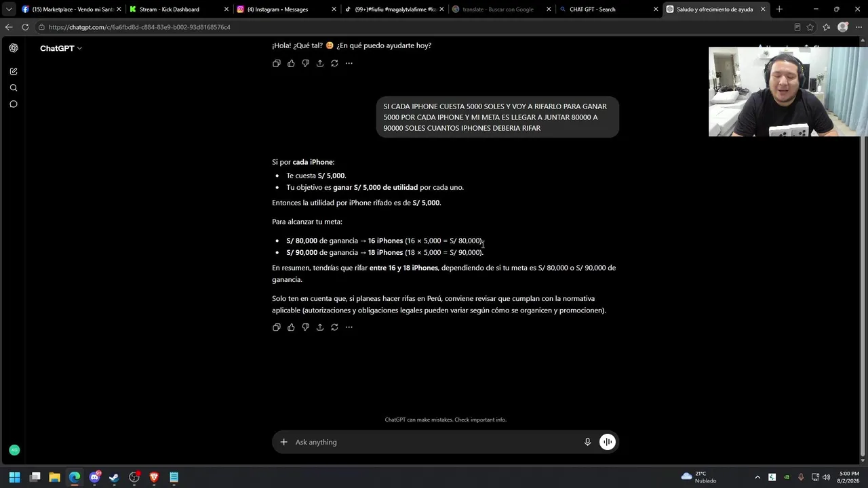Show hidden system tray icons

tap(757, 477)
